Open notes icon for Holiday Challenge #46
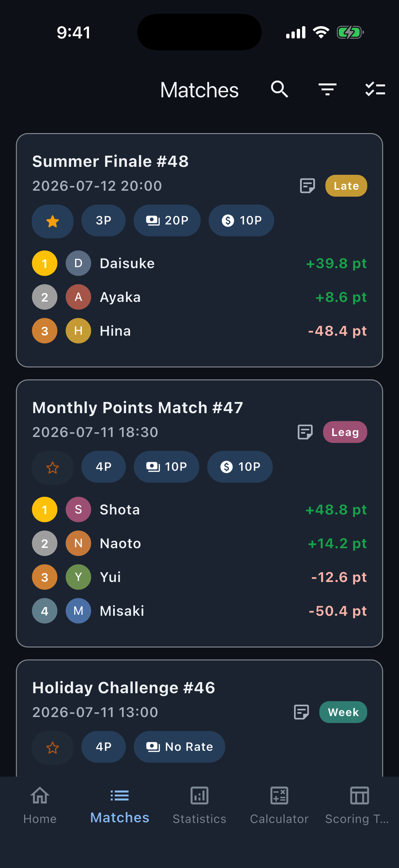399x868 pixels. (301, 712)
